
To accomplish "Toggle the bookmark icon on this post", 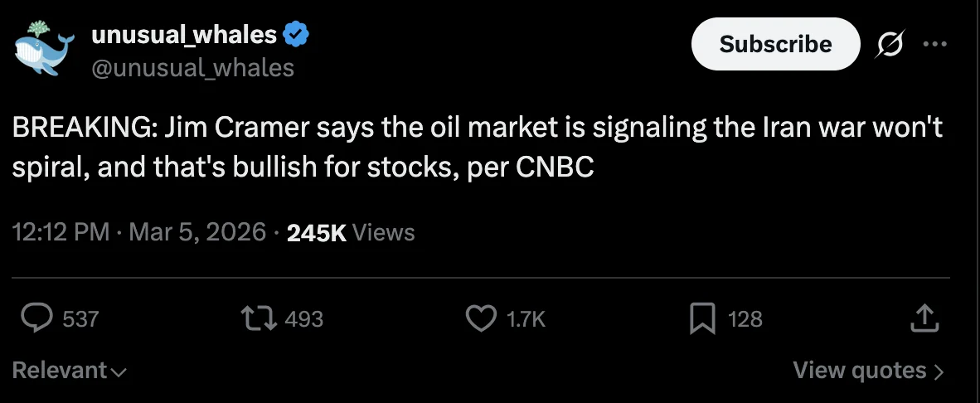I will (x=701, y=318).
